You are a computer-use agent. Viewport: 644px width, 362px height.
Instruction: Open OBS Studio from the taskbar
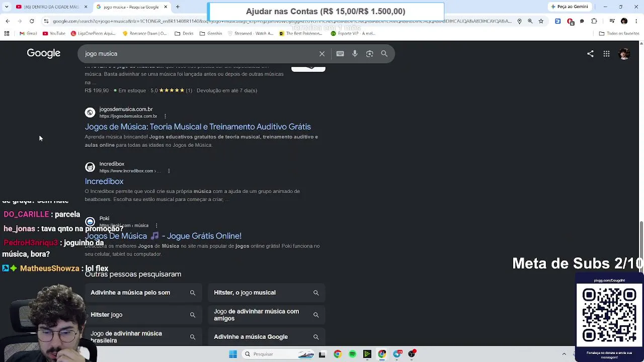412,354
